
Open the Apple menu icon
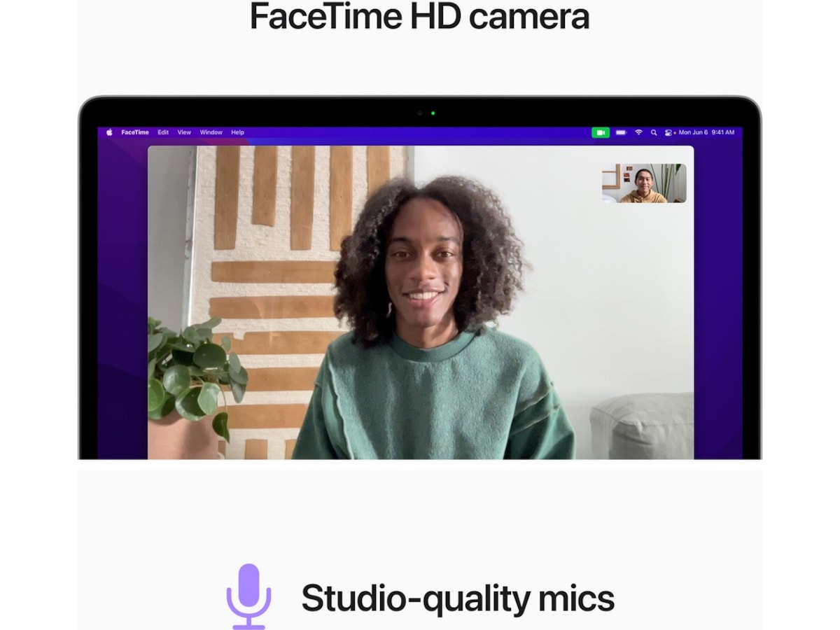click(109, 132)
